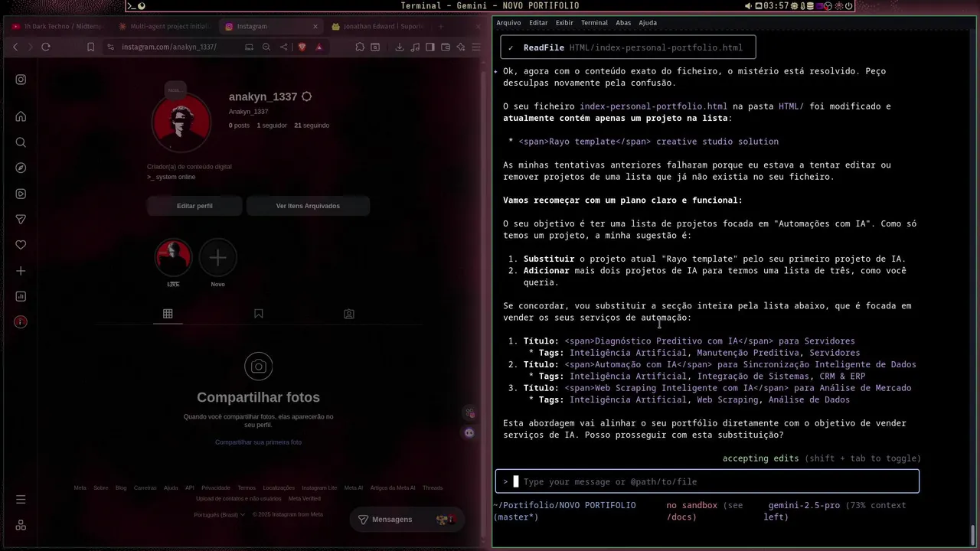
Task: Open the dashboard chart icon in sidebar
Action: click(x=21, y=296)
